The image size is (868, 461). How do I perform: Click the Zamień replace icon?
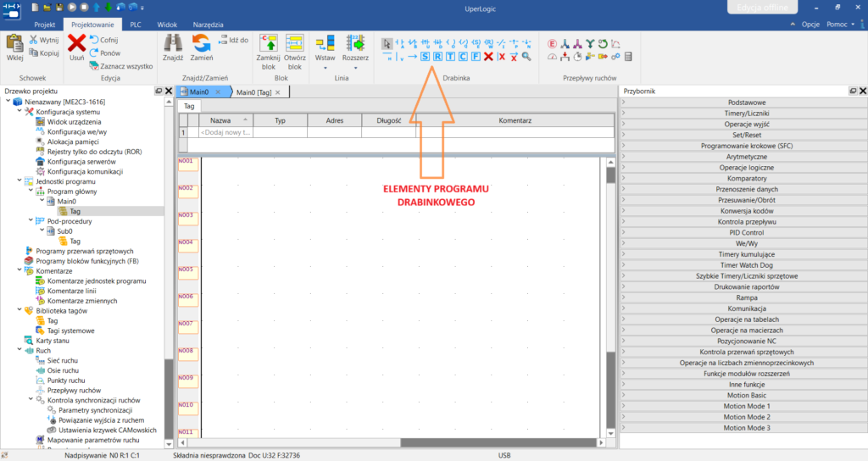(202, 43)
